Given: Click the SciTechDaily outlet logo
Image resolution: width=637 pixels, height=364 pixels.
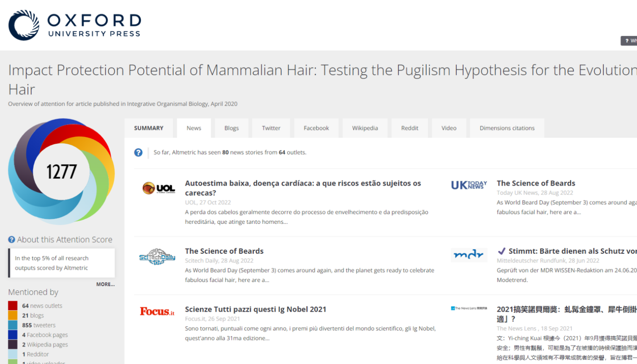Looking at the screenshot, I should (x=157, y=257).
